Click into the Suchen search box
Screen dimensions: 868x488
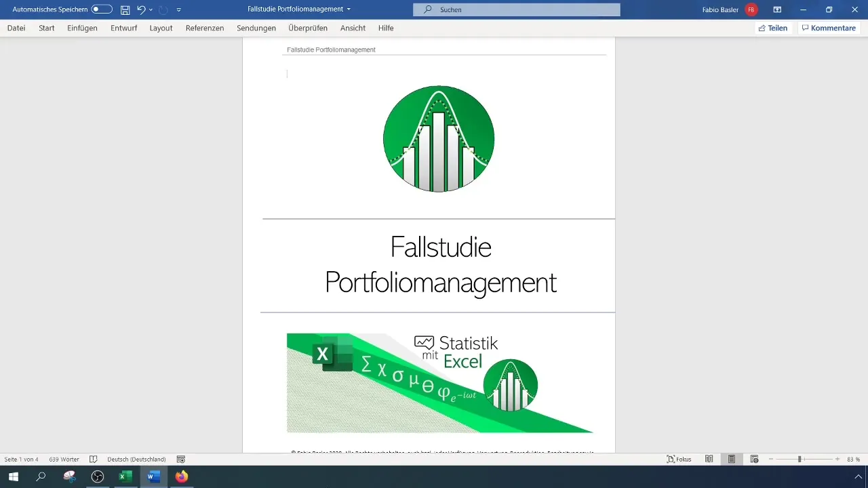(517, 9)
